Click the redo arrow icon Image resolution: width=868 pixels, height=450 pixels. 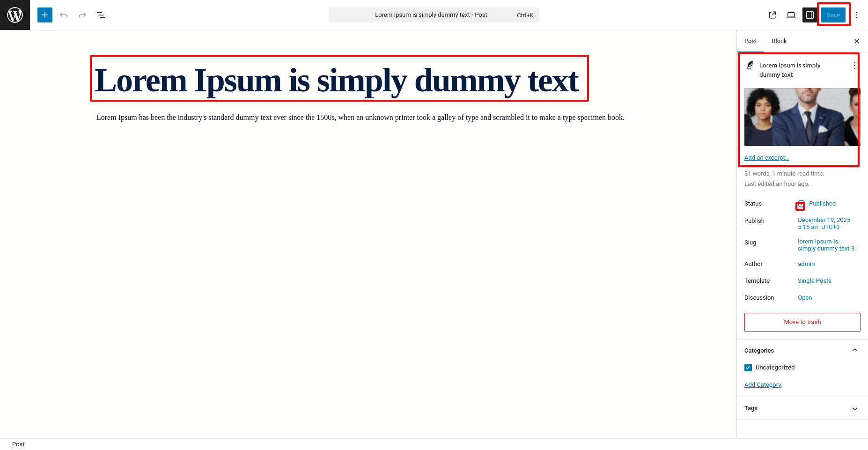82,15
